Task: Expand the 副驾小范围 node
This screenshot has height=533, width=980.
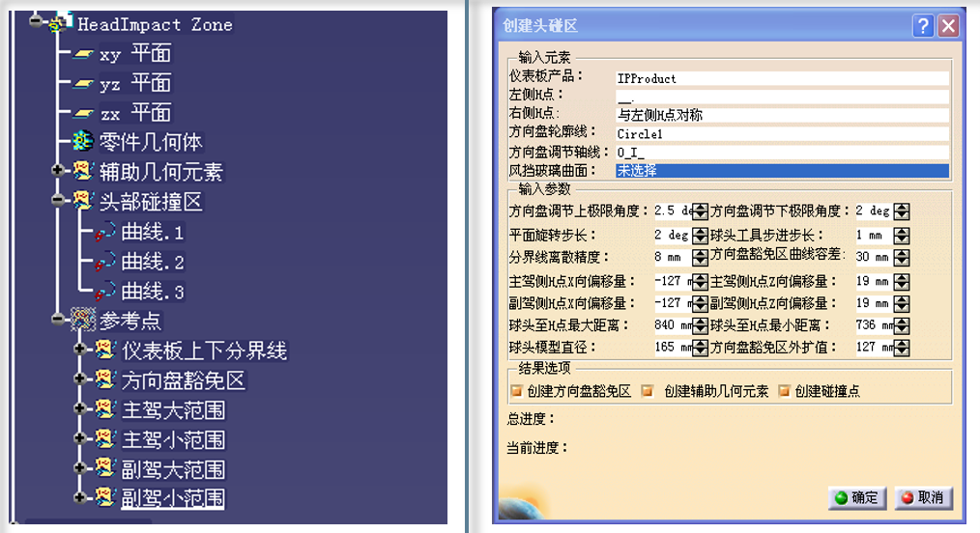Action: coord(80,497)
